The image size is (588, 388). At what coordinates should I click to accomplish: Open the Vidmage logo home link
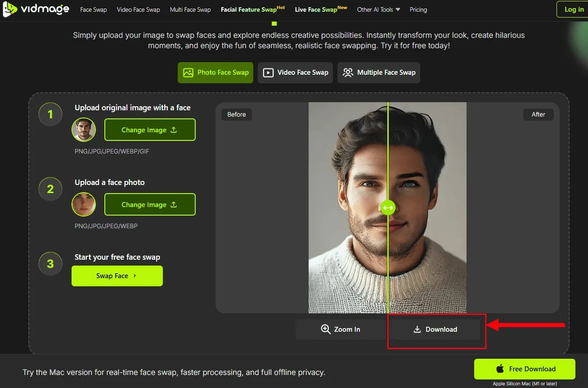36,9
